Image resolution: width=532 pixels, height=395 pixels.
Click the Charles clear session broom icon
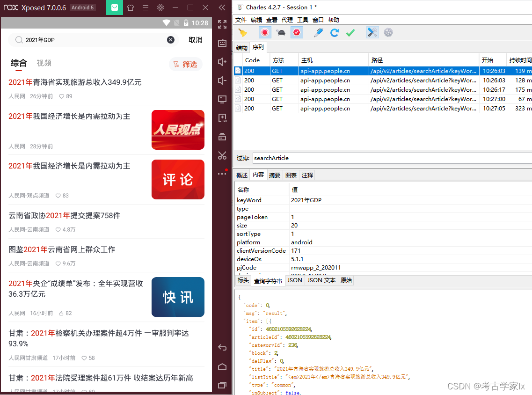tap(243, 33)
